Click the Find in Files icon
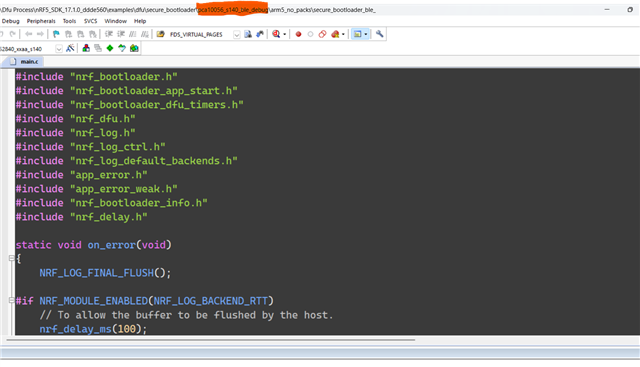Image resolution: width=640 pixels, height=367 pixels. 248,34
